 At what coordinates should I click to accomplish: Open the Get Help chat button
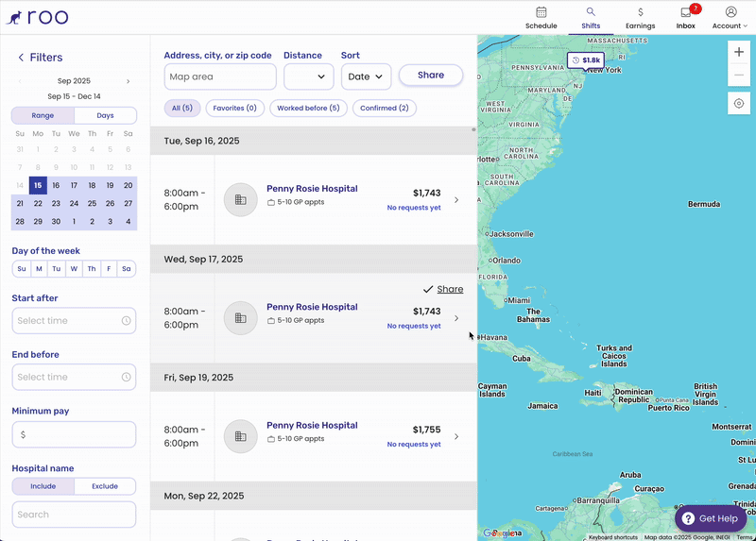point(711,519)
